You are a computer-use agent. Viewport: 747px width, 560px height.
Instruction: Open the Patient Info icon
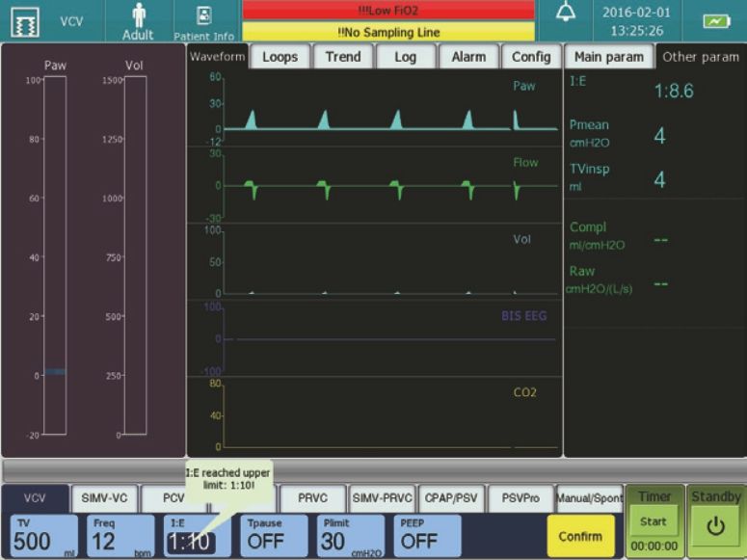[203, 21]
